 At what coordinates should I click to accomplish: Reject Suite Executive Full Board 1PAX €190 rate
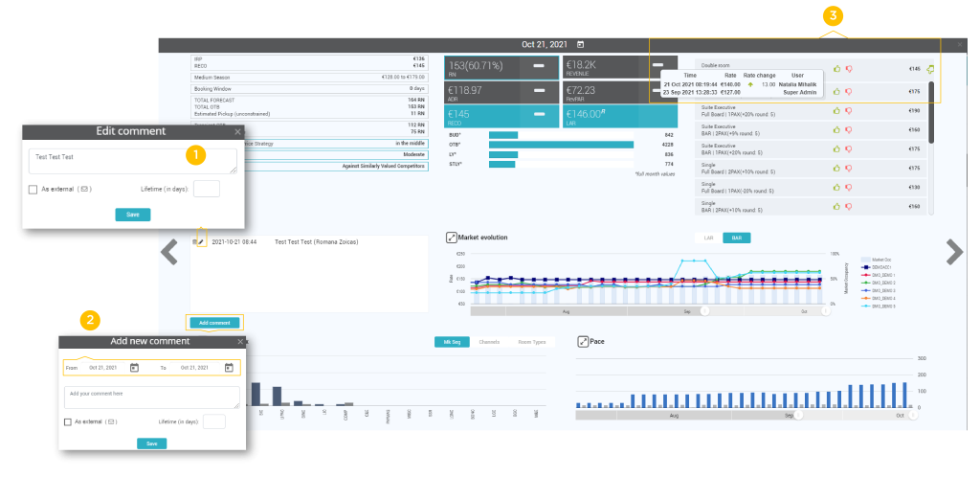[849, 111]
